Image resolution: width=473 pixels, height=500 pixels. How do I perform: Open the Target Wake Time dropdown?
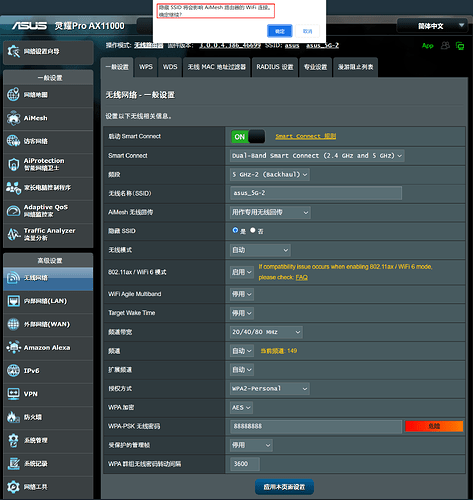(242, 313)
